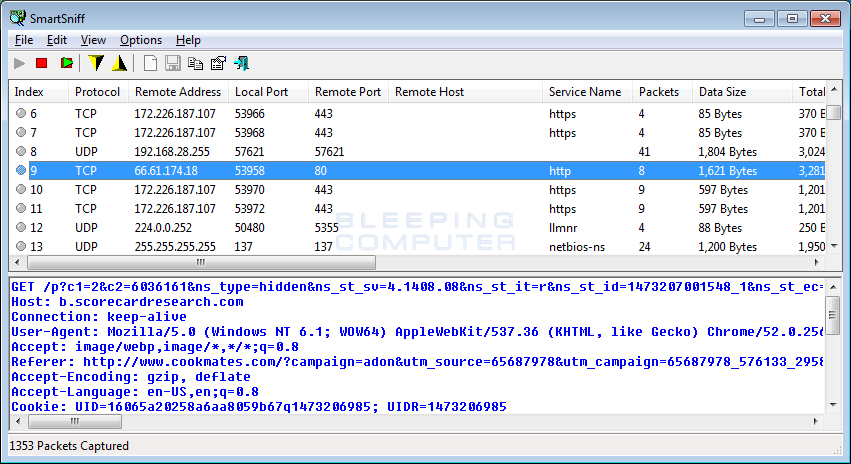This screenshot has height=464, width=851.
Task: Copy selected items with the copy icon
Action: tap(195, 63)
